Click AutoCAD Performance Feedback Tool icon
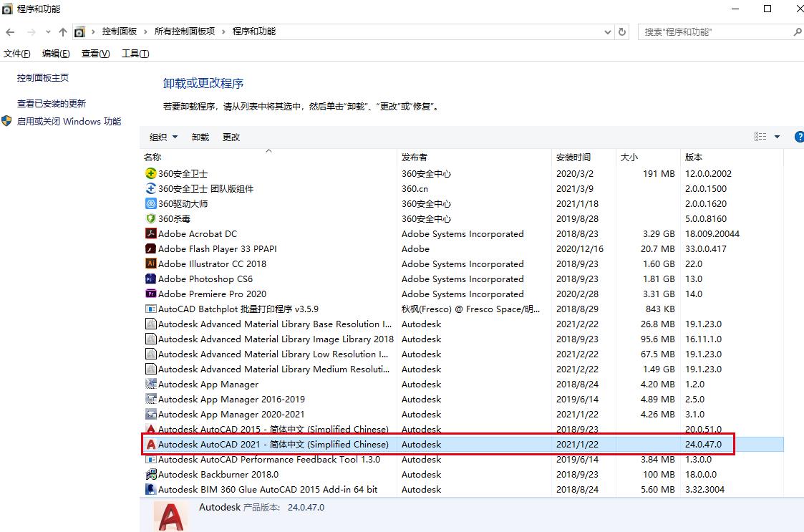 (x=151, y=459)
